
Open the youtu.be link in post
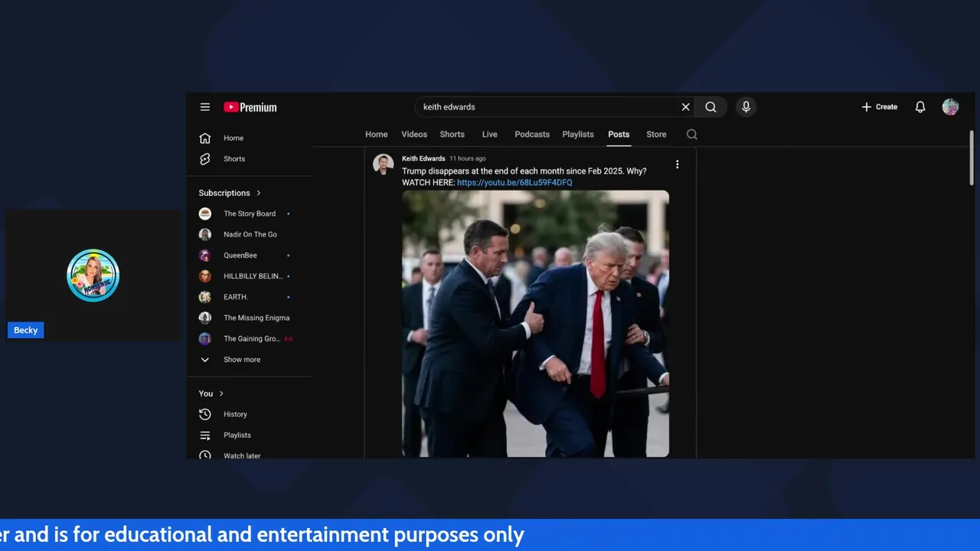[514, 183]
